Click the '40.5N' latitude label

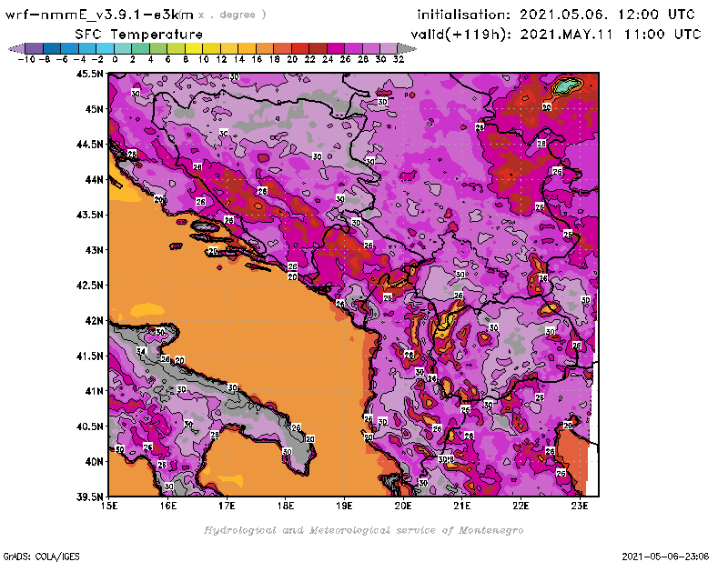pos(89,427)
